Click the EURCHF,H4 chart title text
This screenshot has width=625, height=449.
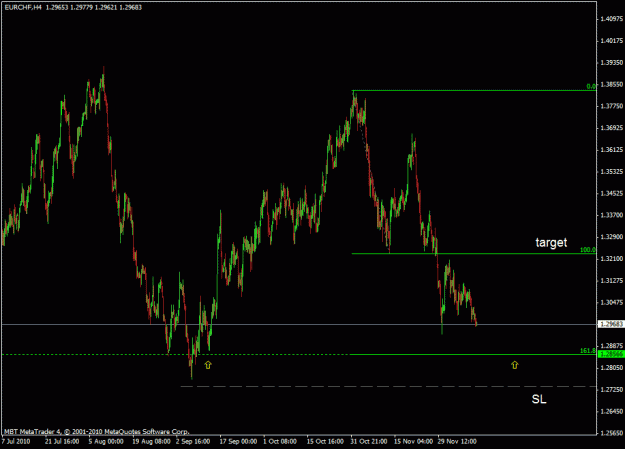[x=23, y=7]
